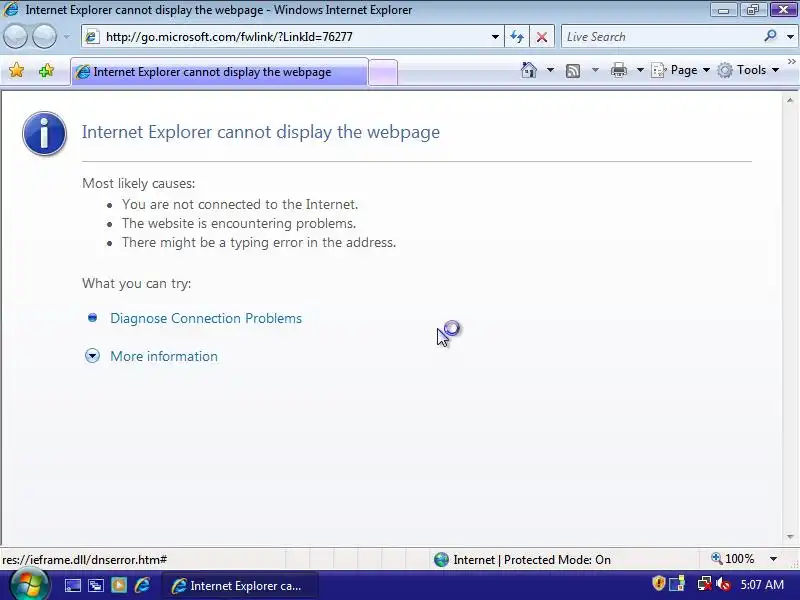800x600 pixels.
Task: Open the Favorites Center star
Action: (16, 70)
